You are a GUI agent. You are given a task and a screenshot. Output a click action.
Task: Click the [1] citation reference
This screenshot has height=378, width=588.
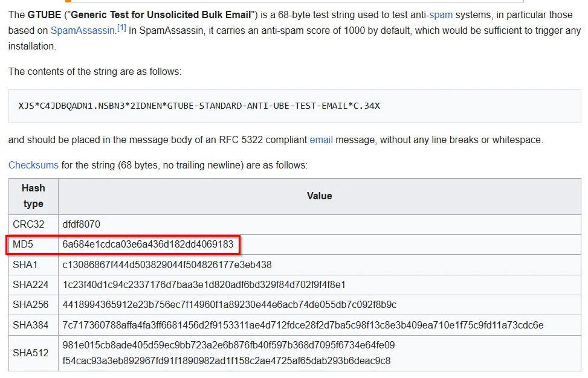coord(121,28)
